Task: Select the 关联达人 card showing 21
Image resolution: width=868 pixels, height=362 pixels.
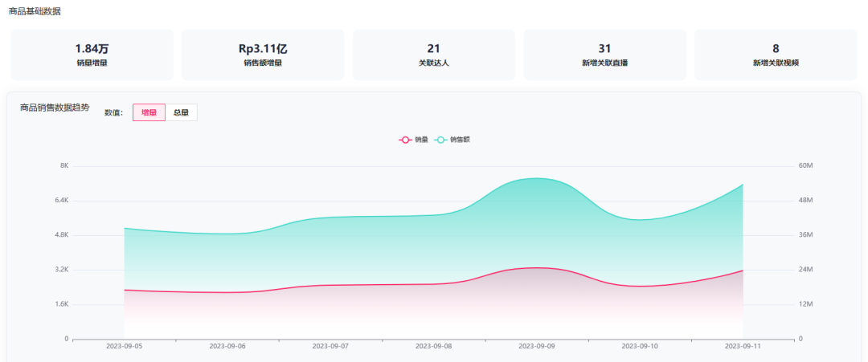Action: (x=434, y=55)
